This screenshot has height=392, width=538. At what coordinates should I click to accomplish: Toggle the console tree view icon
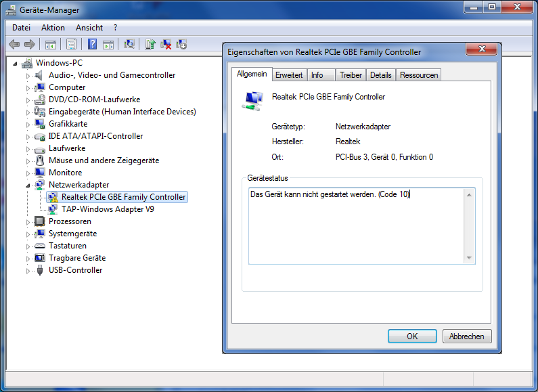[51, 44]
